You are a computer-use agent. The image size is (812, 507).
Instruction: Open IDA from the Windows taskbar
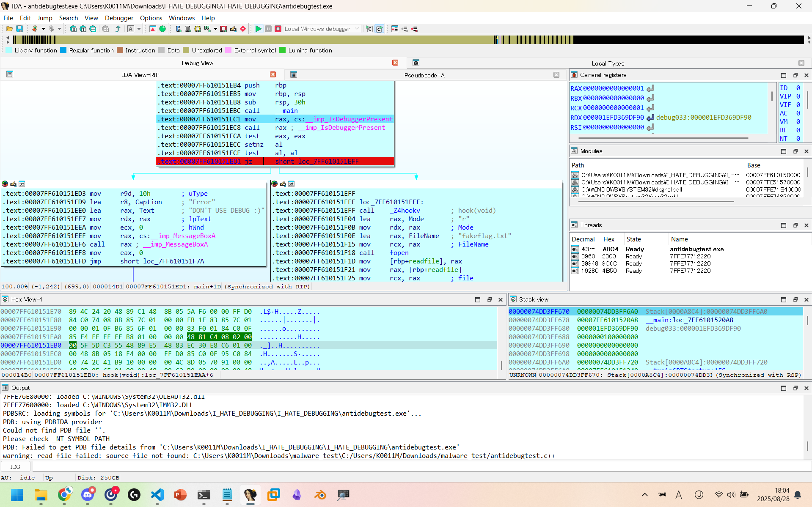[250, 494]
